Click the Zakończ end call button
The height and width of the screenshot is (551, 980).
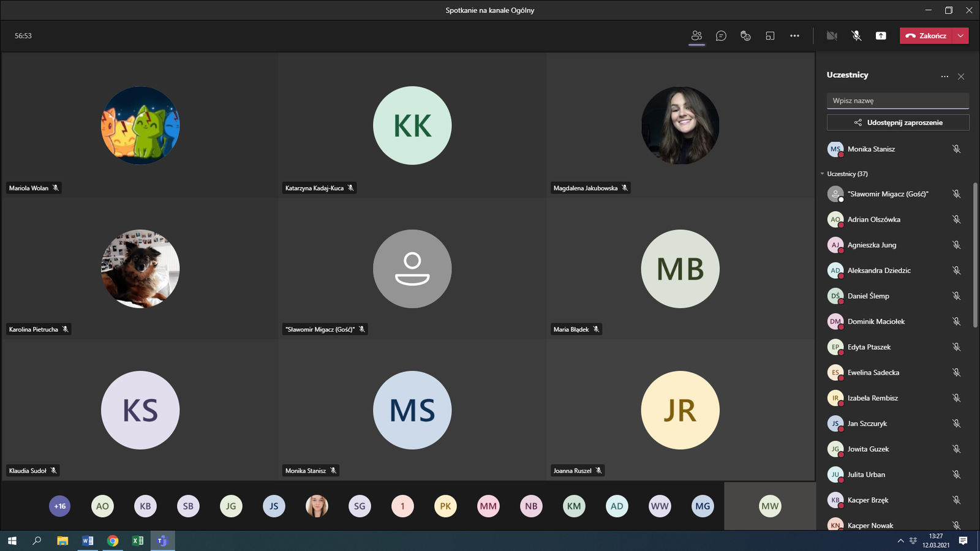[x=926, y=36]
